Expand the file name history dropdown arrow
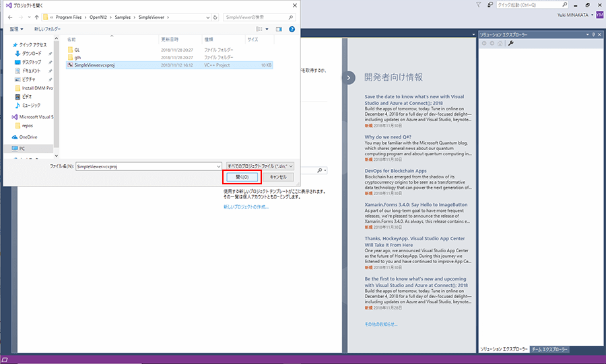The image size is (606, 364). click(x=219, y=166)
